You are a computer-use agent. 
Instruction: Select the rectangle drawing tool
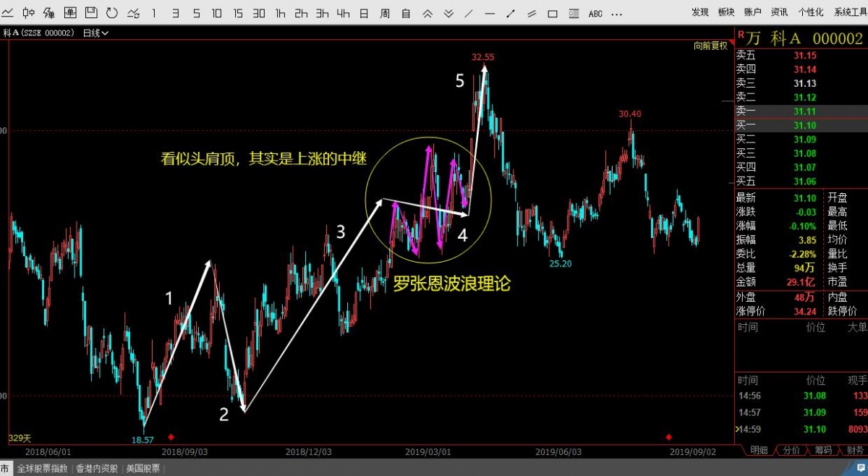(x=553, y=14)
